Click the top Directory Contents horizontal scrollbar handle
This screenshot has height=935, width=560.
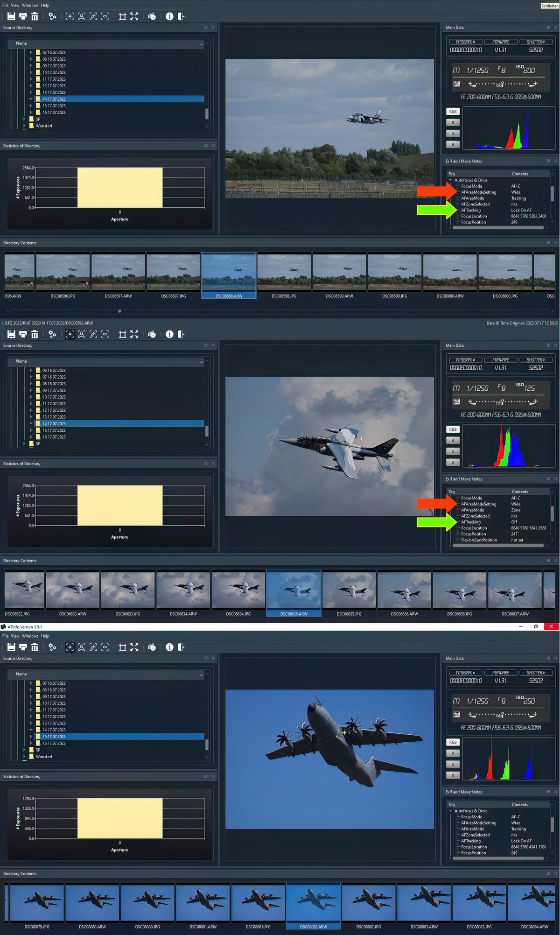[x=120, y=311]
